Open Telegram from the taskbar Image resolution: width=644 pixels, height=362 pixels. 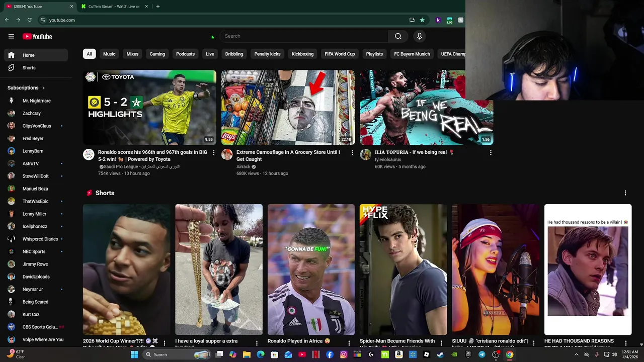(481, 354)
